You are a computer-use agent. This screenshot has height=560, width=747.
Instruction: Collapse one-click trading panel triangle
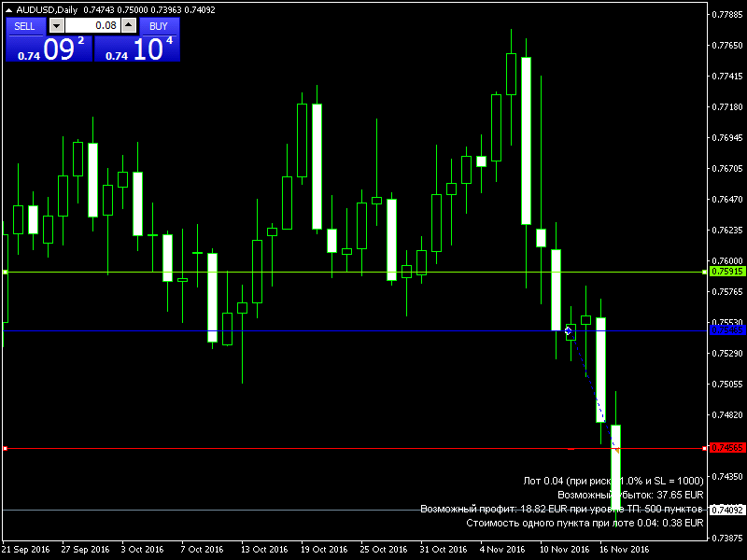click(8, 9)
